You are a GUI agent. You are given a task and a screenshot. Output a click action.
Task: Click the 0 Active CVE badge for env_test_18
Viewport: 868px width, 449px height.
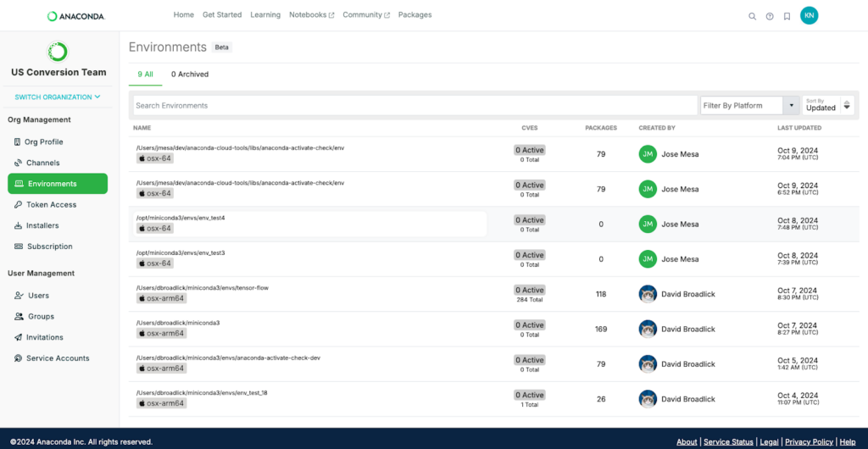click(529, 395)
